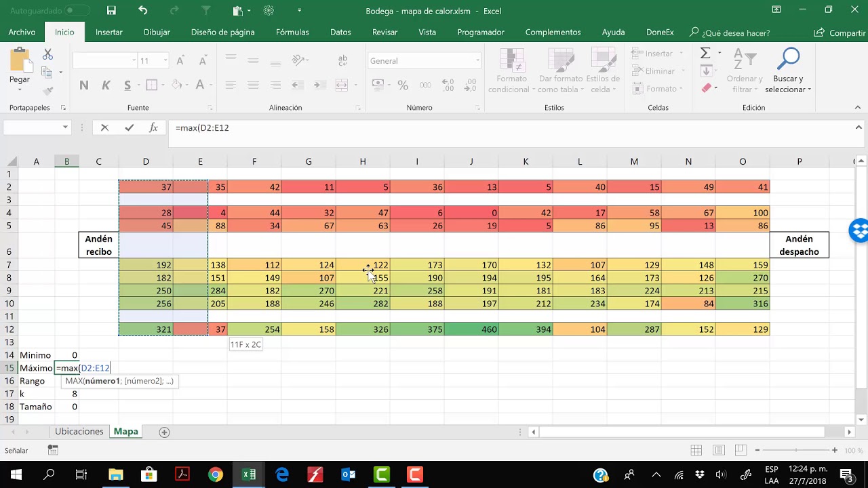Viewport: 868px width, 488px height.
Task: Apply the percent style format
Action: point(403,85)
